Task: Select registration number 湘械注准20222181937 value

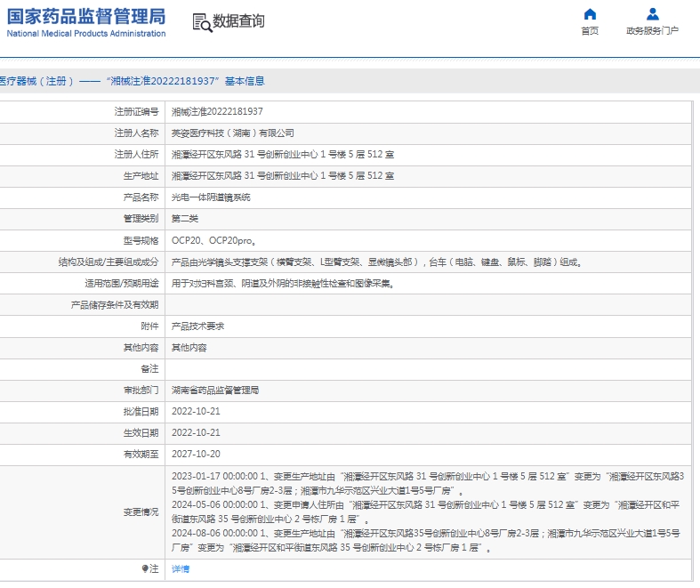Action: 217,111
